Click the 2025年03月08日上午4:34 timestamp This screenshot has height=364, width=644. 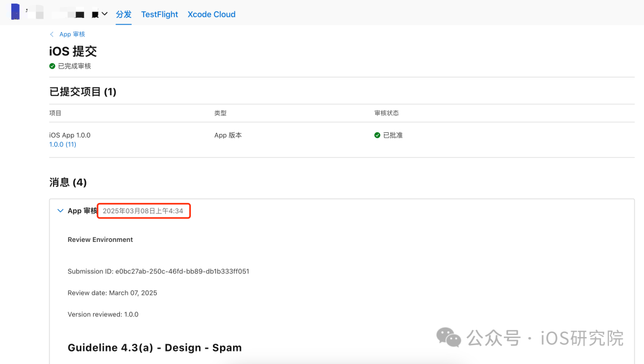click(x=143, y=211)
